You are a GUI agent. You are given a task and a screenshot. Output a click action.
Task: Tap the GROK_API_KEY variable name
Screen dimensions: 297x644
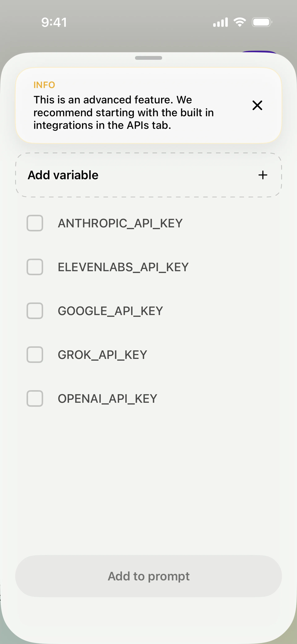[103, 355]
